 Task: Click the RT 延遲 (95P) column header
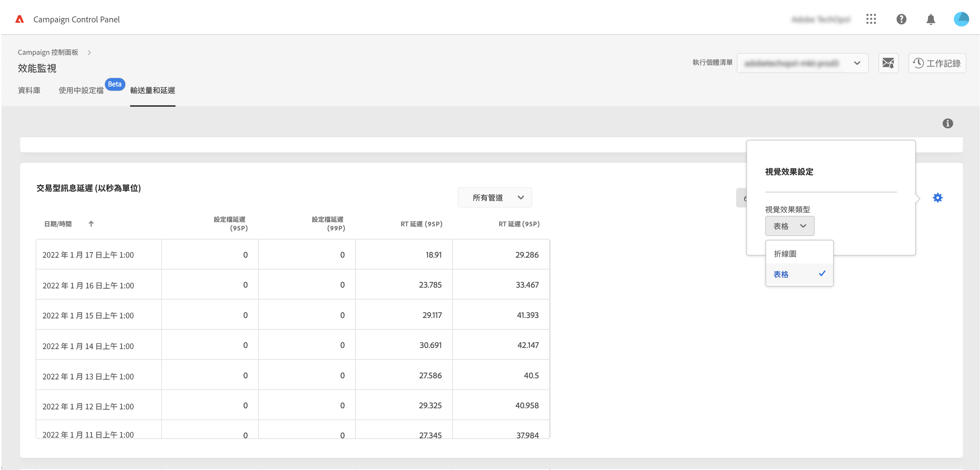click(x=421, y=224)
